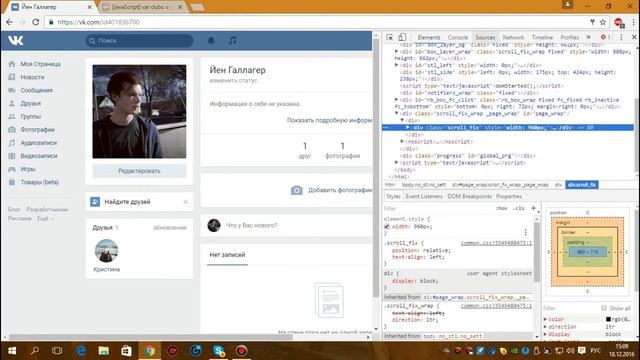Expand the direction computed property

pos(545,327)
